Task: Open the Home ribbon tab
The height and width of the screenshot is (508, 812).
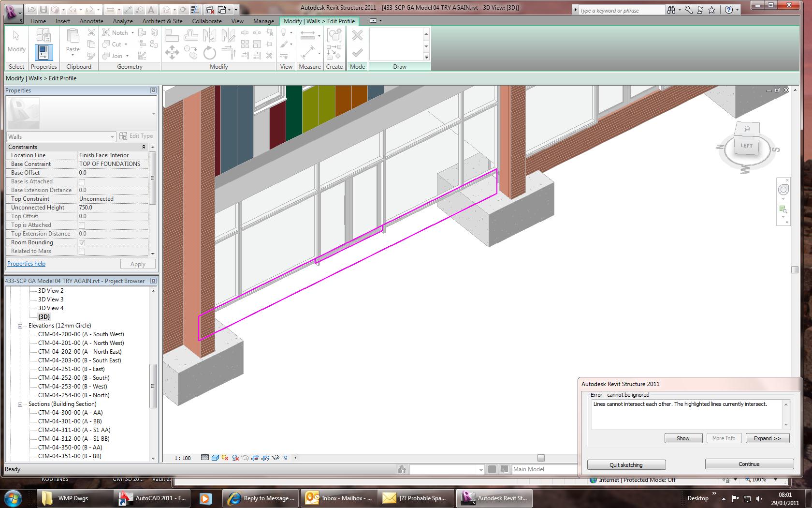Action: point(38,21)
